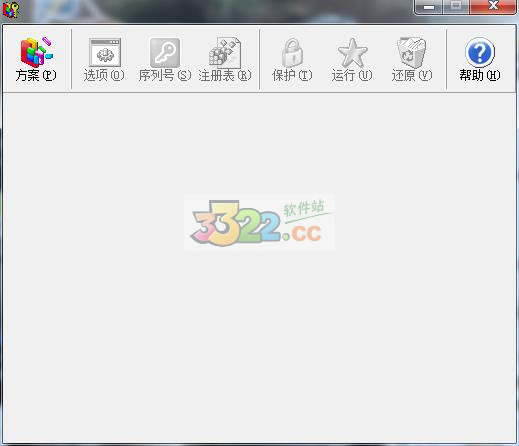This screenshot has width=519, height=446.
Task: Click the 方案(P) text label
Action: click(x=36, y=75)
